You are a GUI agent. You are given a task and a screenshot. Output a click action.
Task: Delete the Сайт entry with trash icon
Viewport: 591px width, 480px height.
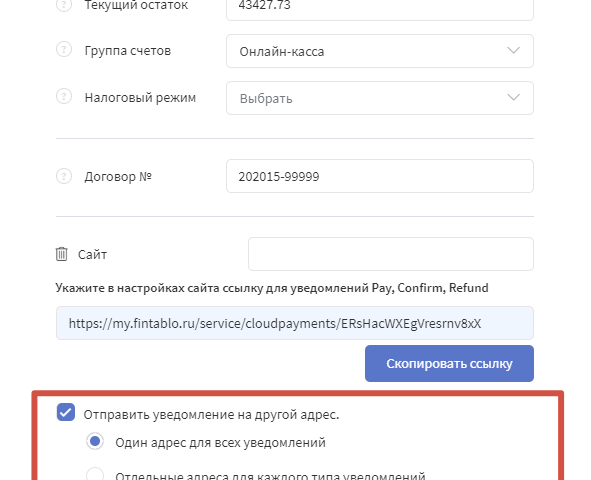[x=61, y=254]
